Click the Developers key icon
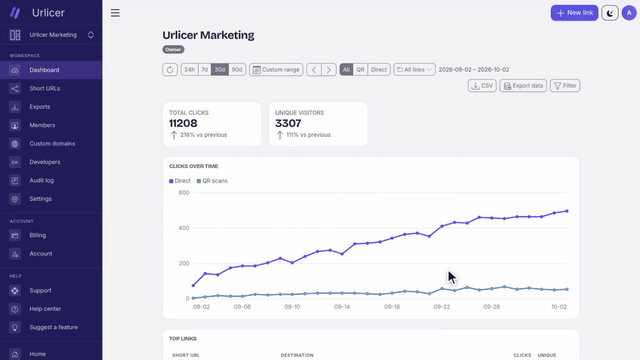The height and width of the screenshot is (360, 640). coord(15,162)
